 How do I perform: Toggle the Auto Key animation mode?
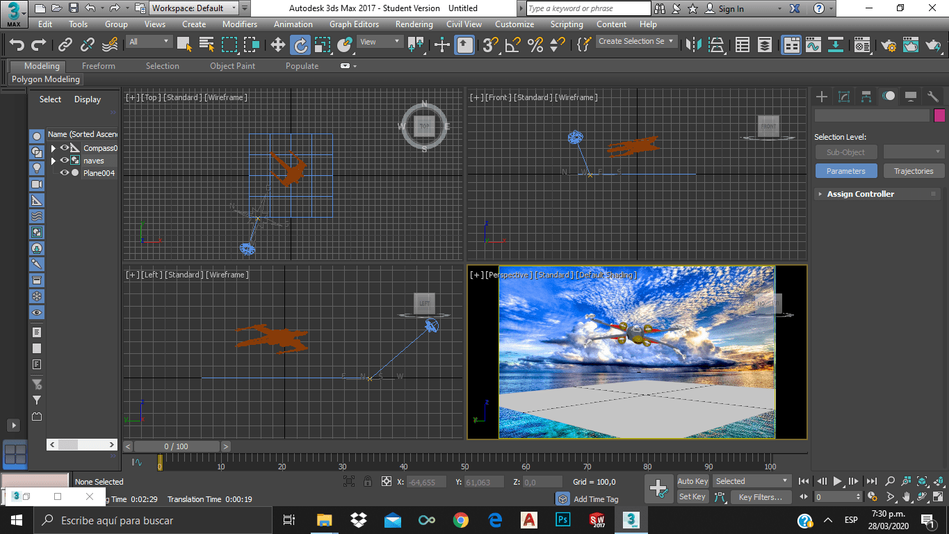[692, 481]
